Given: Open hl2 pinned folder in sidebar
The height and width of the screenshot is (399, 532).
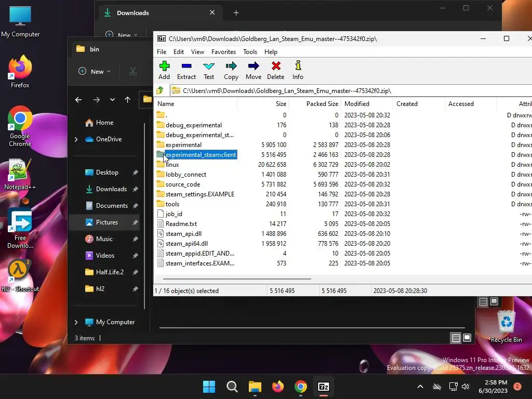Looking at the screenshot, I should click(x=100, y=289).
